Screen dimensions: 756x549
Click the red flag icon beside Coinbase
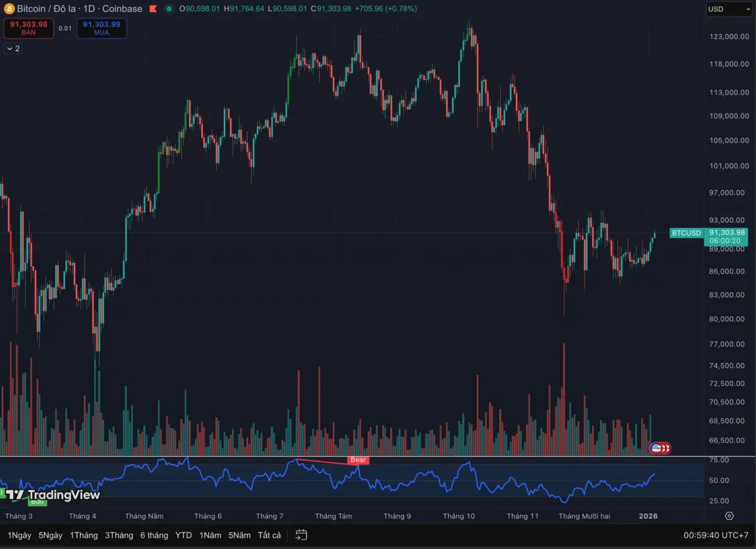(x=153, y=9)
